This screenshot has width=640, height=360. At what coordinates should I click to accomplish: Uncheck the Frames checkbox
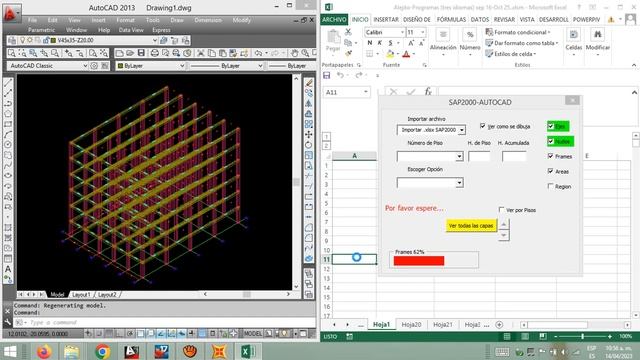551,156
